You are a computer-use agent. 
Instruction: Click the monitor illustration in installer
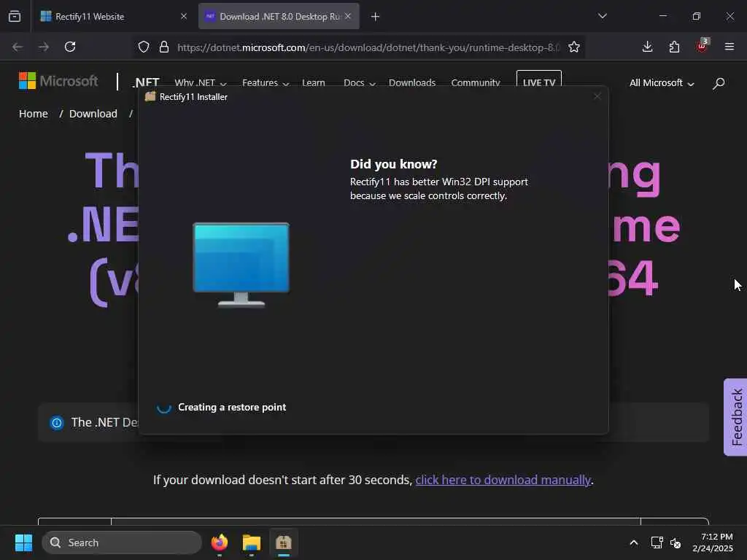click(241, 264)
